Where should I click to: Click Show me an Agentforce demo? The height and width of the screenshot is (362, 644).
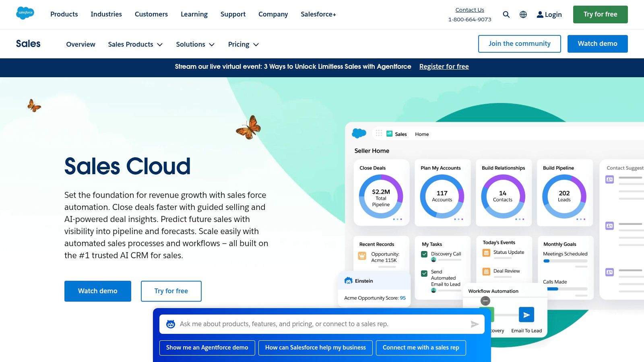[207, 348]
